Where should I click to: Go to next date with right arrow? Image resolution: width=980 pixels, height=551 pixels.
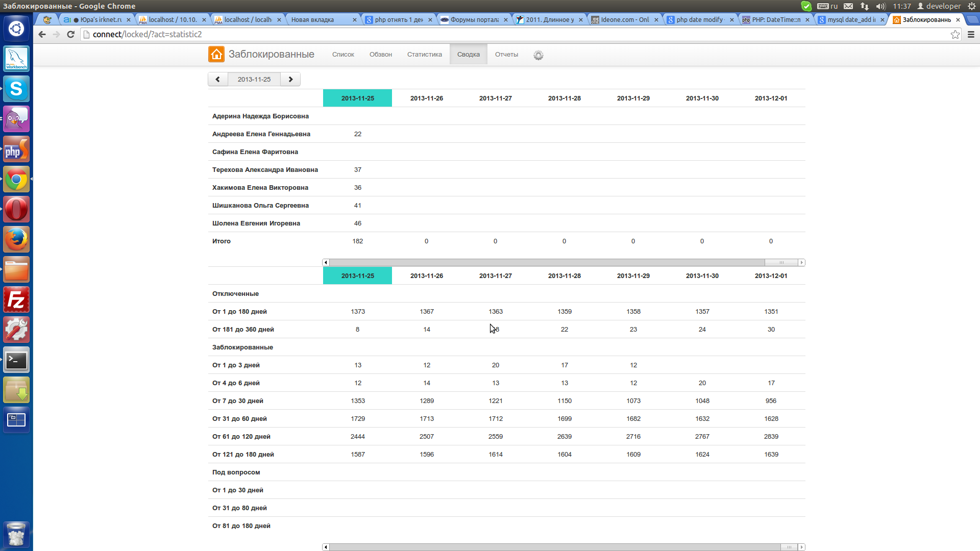coord(290,79)
